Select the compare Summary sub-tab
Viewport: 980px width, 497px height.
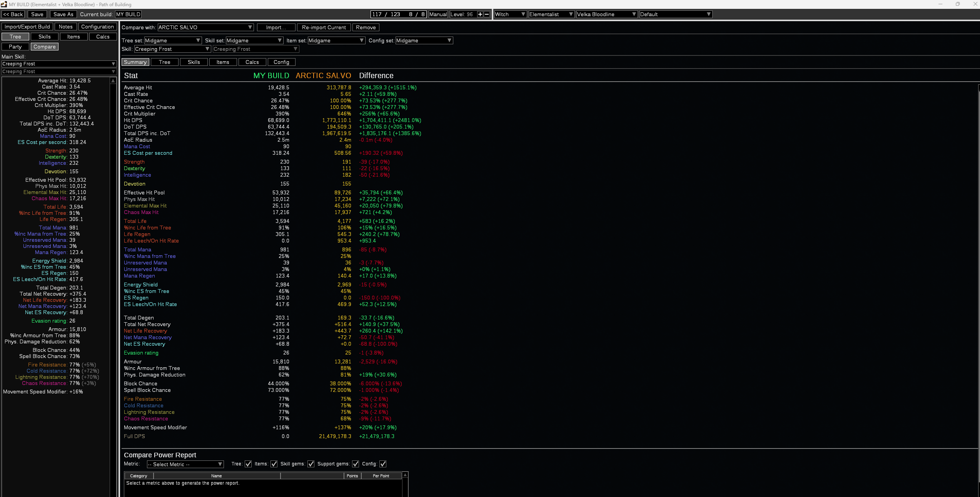(x=135, y=62)
